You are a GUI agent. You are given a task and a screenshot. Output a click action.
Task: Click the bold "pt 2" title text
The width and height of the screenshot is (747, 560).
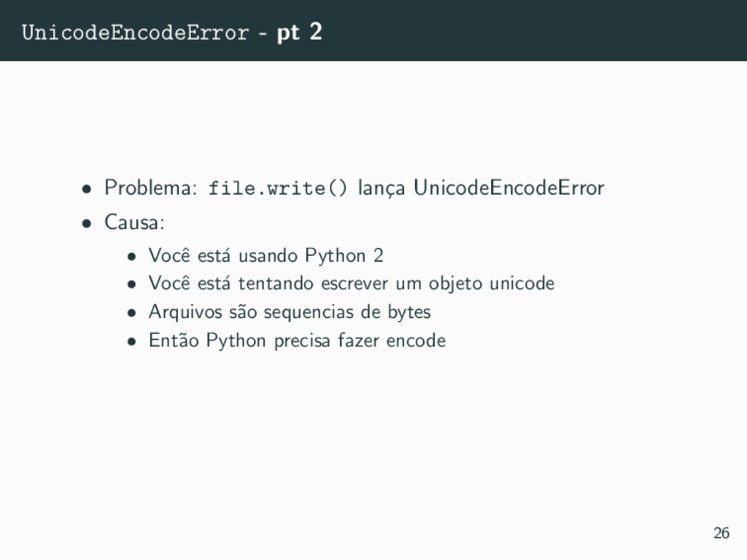300,32
